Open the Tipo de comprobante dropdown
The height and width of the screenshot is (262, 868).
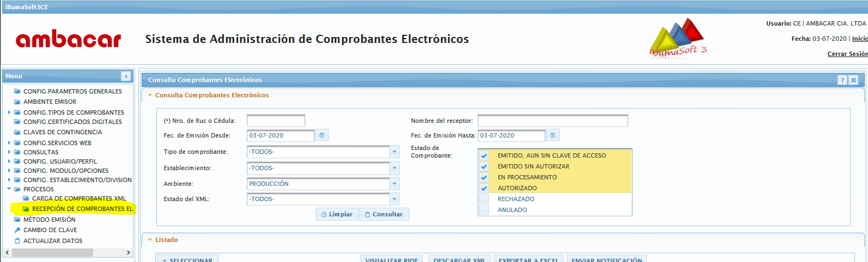[395, 152]
